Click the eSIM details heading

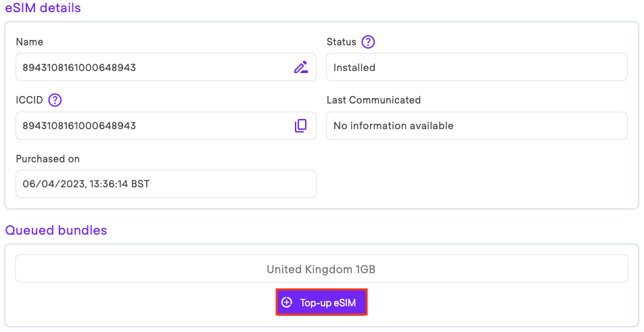pos(43,8)
